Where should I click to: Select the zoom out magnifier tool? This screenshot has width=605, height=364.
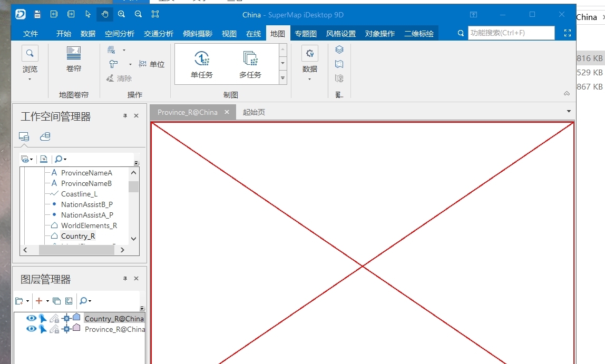click(x=138, y=14)
